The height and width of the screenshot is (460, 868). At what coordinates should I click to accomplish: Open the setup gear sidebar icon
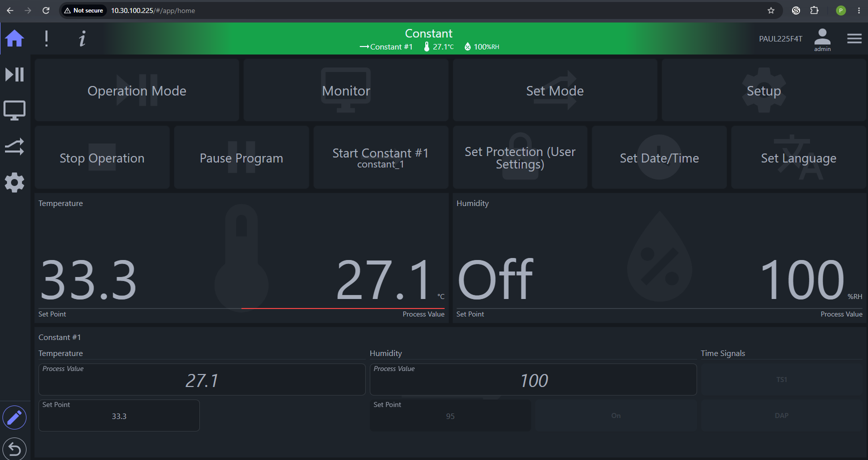14,182
